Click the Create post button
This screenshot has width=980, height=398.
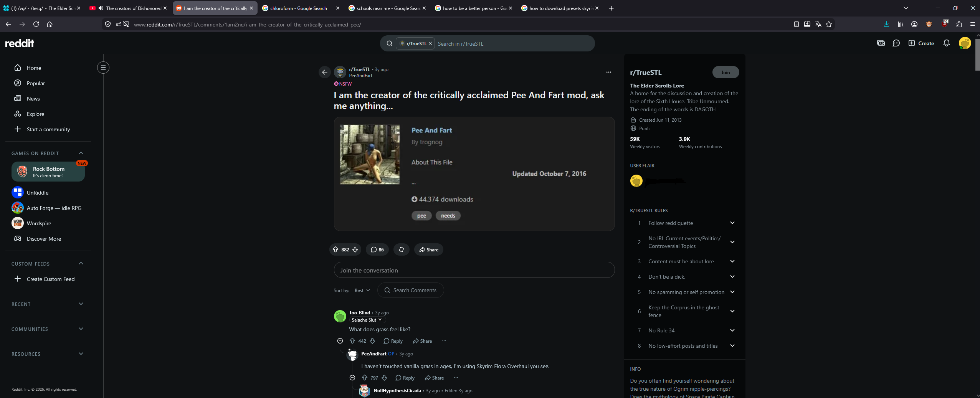pos(921,43)
